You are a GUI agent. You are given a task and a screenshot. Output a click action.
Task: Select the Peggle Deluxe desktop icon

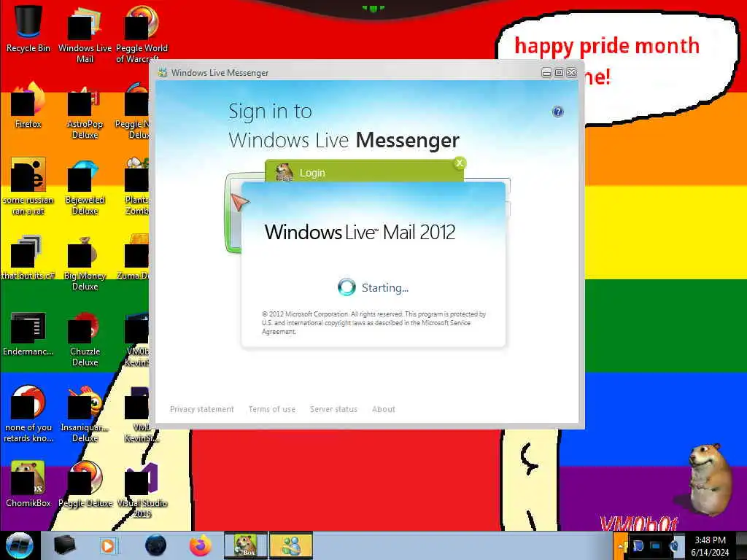[x=85, y=485]
